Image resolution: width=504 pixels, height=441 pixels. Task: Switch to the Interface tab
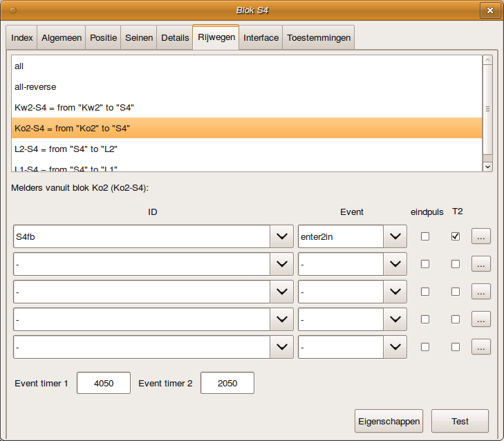pos(261,38)
